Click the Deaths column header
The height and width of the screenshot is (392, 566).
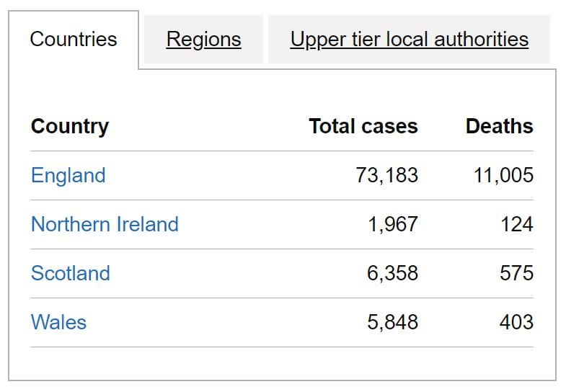coord(499,126)
